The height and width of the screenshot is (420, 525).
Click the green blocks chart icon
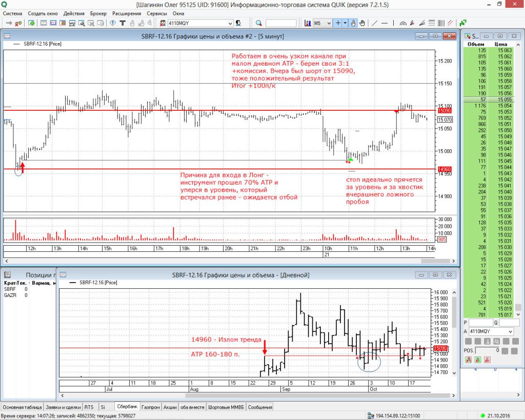point(463,23)
